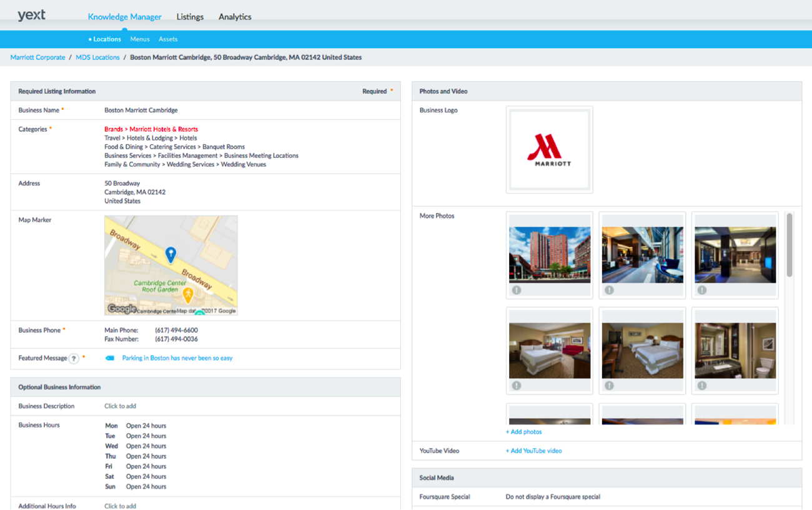Viewport: 812px width, 510px height.
Task: Open the parking featured message link
Action: [177, 358]
